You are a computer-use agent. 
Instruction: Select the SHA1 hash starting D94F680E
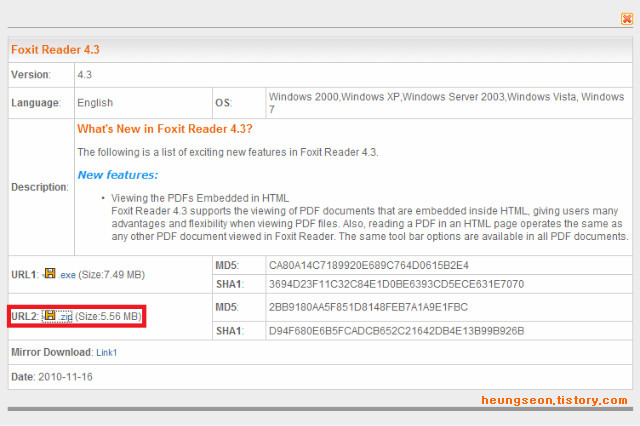coord(396,331)
